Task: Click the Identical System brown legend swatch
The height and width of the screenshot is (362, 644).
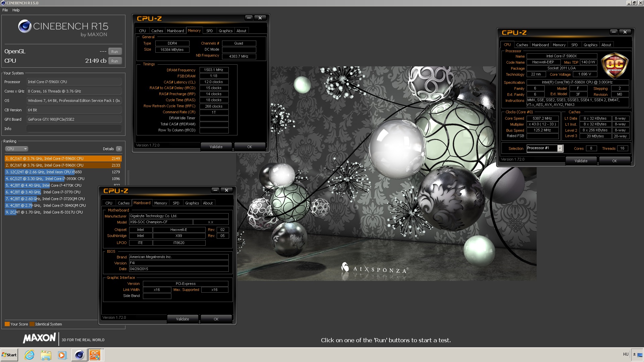Action: pyautogui.click(x=32, y=324)
